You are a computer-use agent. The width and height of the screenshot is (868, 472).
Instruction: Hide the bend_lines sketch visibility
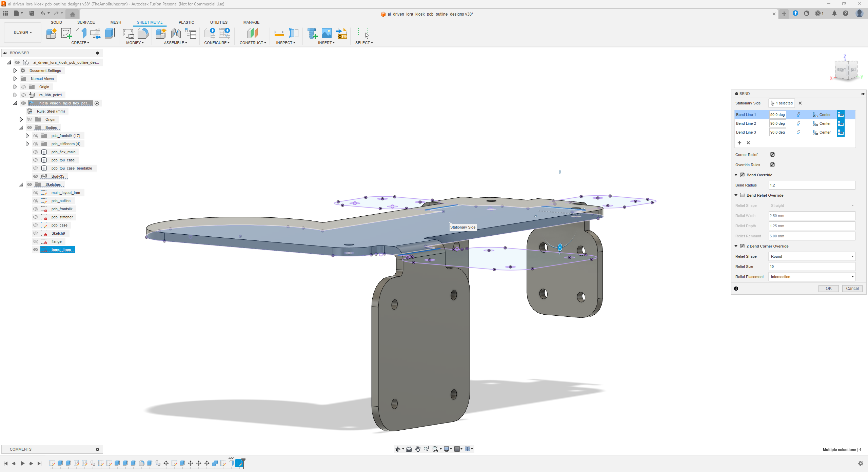pyautogui.click(x=36, y=250)
